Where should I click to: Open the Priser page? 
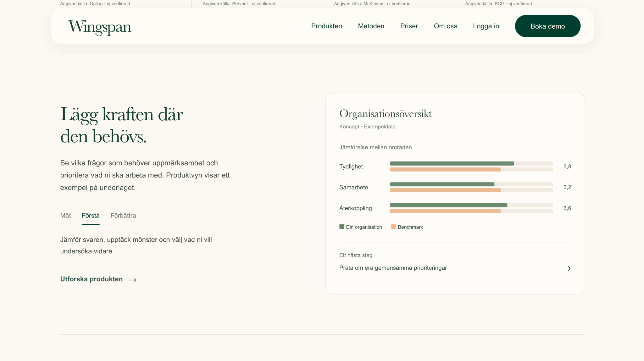pos(409,26)
